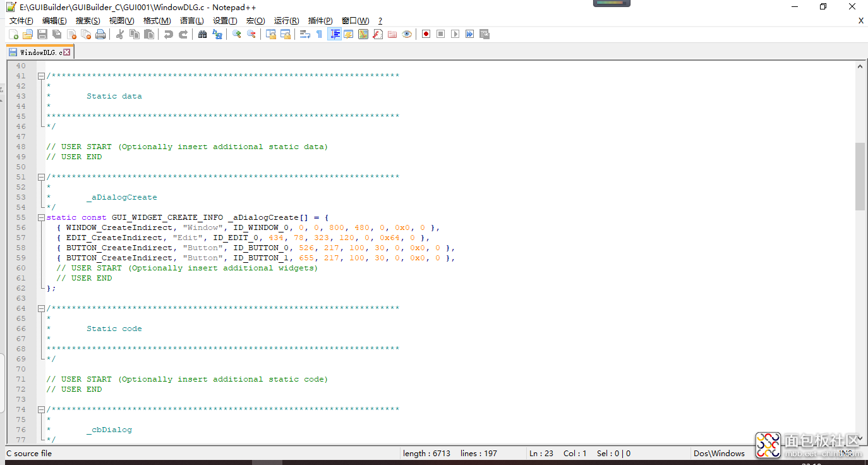Click 'Ln : 23' in status bar

coord(541,453)
